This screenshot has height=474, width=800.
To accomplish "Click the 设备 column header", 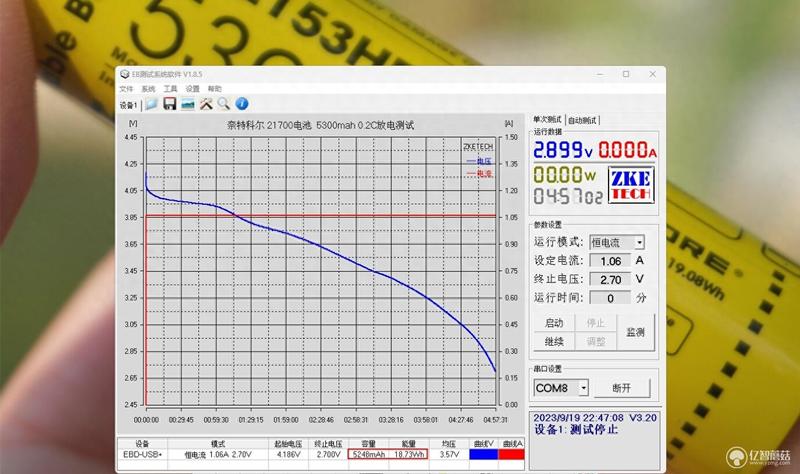I will pos(142,444).
